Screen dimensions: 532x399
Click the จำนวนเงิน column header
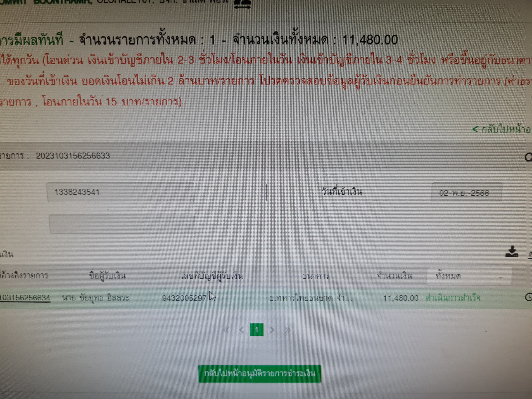[394, 276]
